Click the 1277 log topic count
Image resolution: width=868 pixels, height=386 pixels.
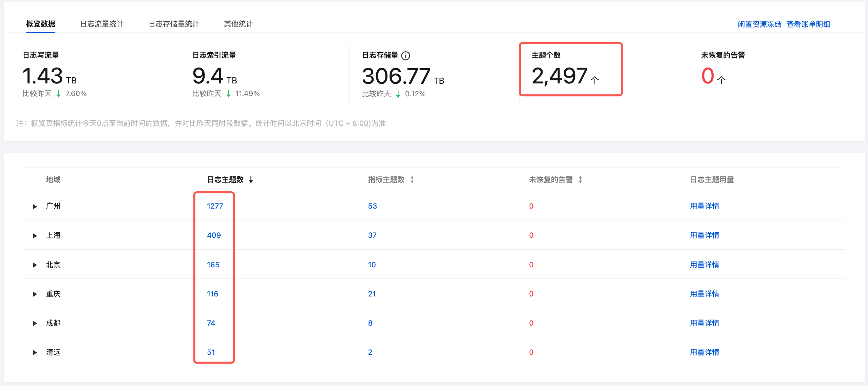click(x=215, y=206)
